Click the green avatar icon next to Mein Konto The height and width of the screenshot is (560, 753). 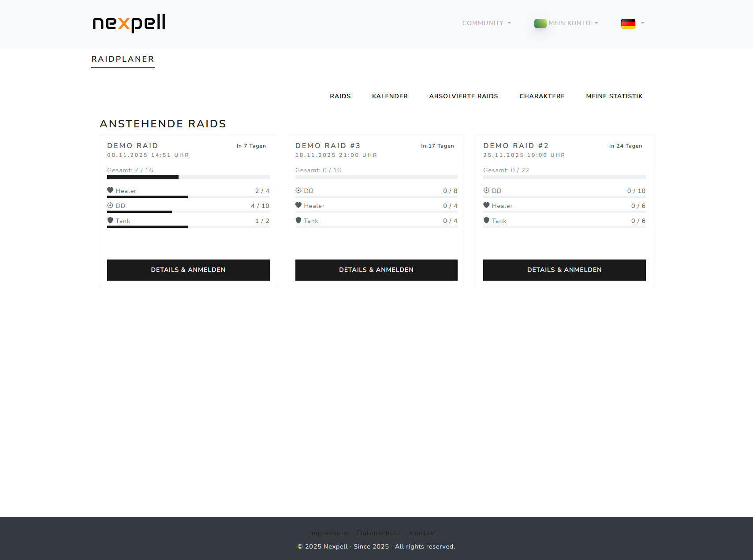[540, 23]
